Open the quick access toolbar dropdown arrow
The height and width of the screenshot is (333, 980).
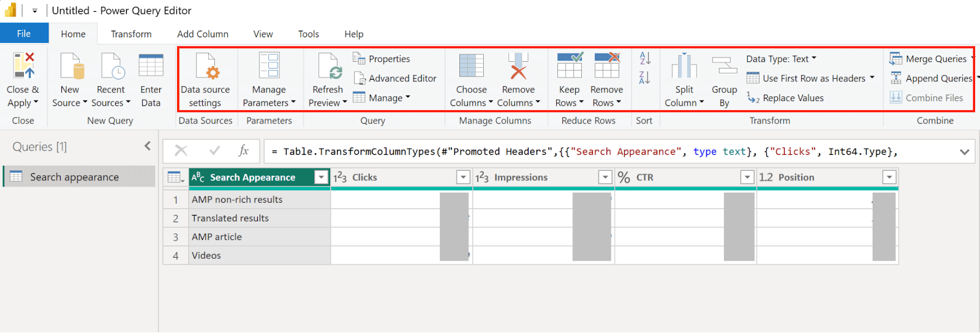point(35,11)
